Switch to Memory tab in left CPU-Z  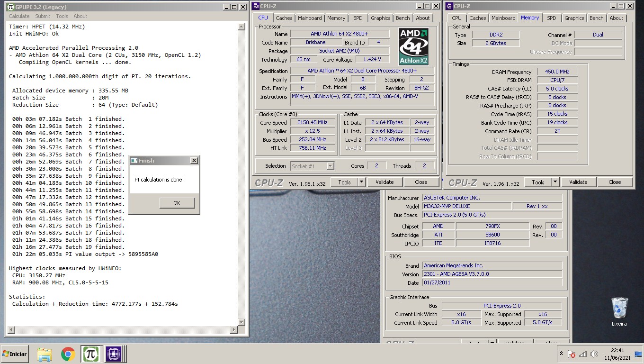(x=336, y=18)
